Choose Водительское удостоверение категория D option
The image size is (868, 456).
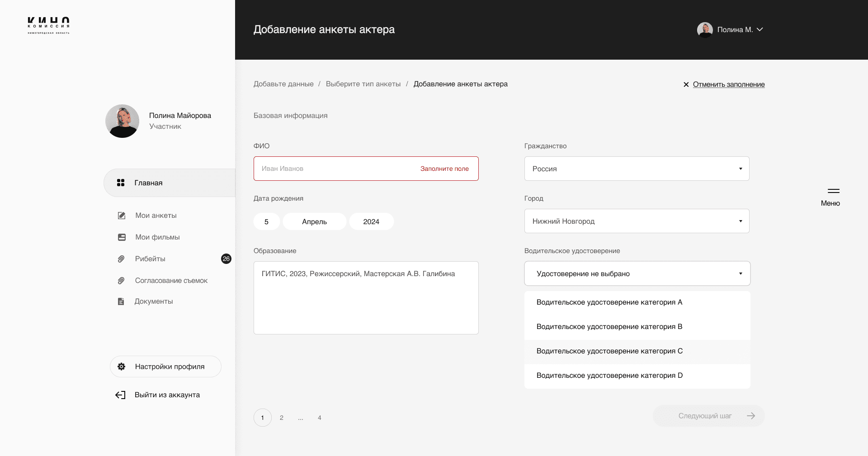[x=609, y=376]
